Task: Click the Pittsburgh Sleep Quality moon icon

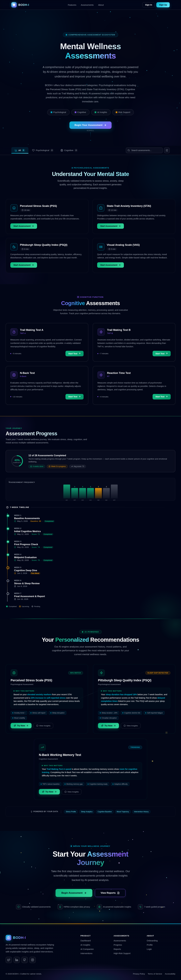Action: point(14,247)
